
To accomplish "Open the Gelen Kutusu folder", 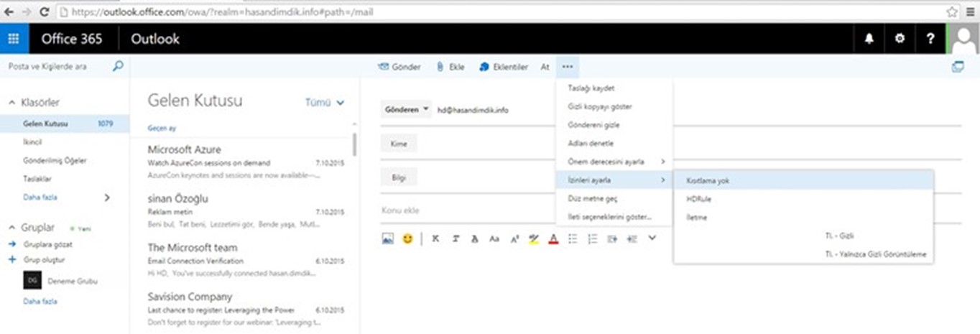I will tap(65, 124).
